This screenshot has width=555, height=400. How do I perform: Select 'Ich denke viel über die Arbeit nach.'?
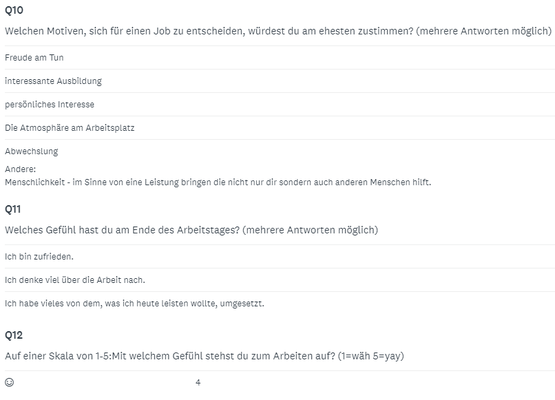coord(75,280)
